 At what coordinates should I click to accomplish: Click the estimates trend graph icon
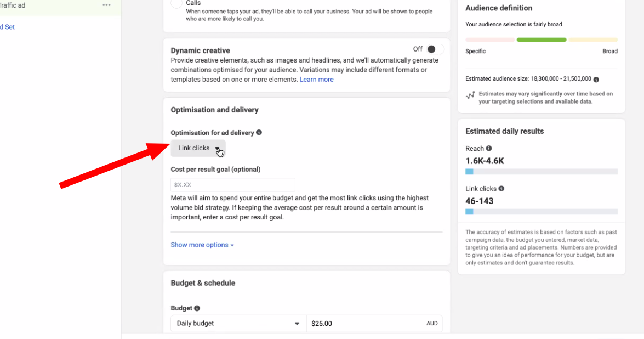coord(470,95)
